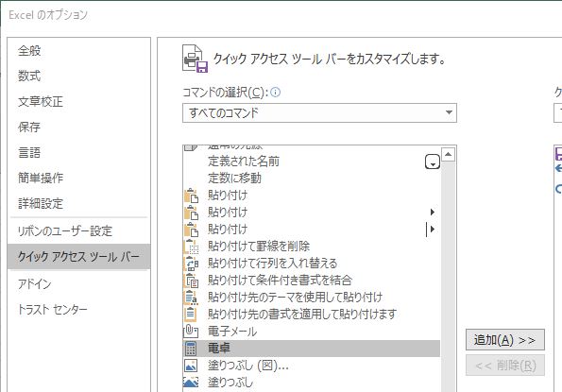Select the 簡単操作 category
Viewport: 562px width, 392px height.
coord(41,179)
